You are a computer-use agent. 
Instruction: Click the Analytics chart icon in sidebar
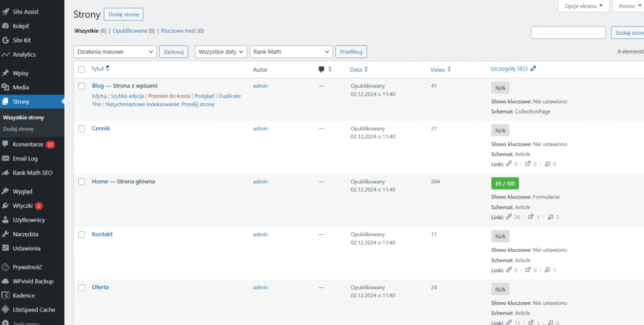[6, 55]
